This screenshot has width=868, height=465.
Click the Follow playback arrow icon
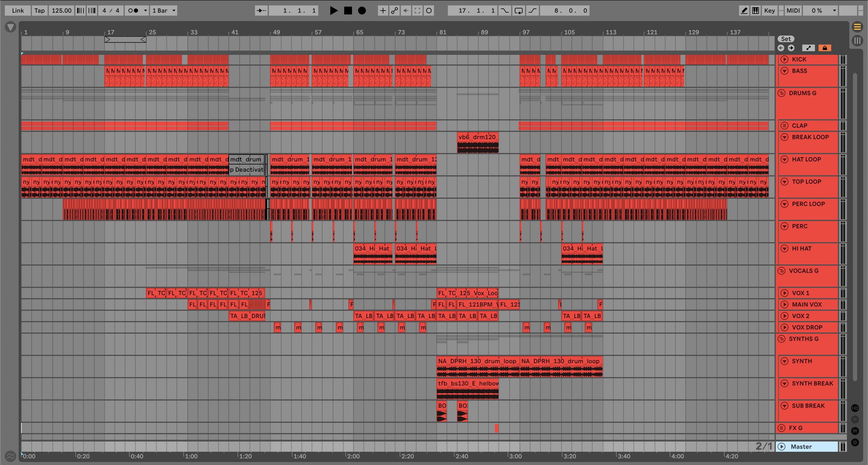pyautogui.click(x=261, y=11)
